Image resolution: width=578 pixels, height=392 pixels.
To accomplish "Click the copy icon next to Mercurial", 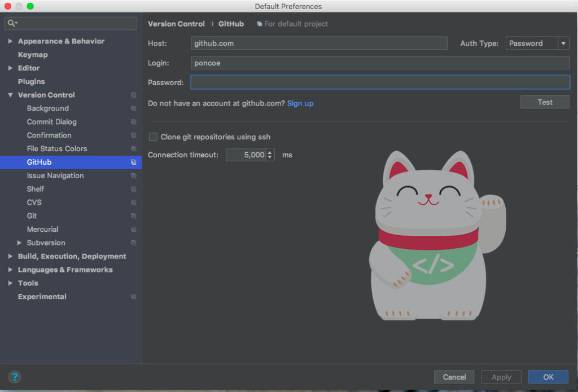I will click(133, 230).
